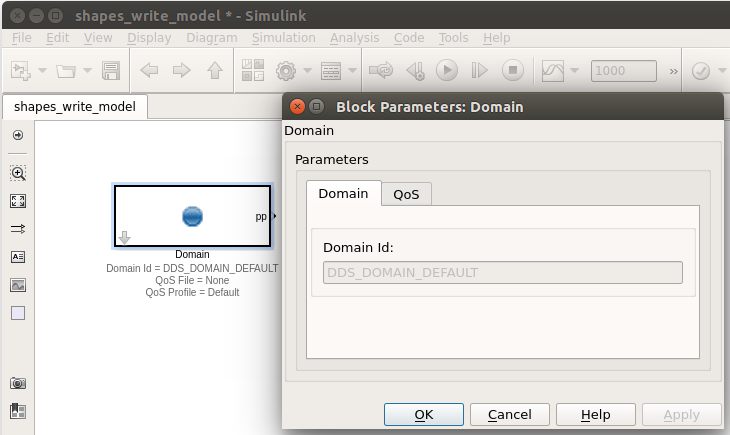Maximize the Block Parameters dialog
730x435 pixels.
[x=317, y=107]
